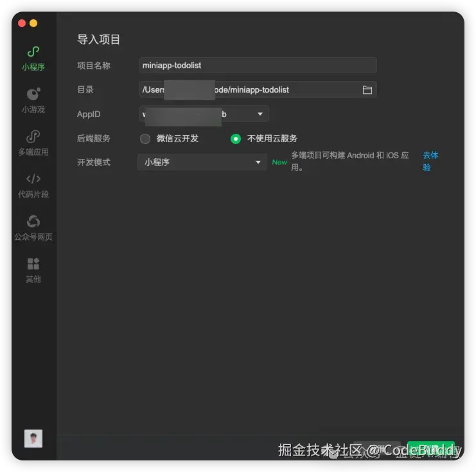
Task: Select the 微信云开发 radio option
Action: pyautogui.click(x=145, y=139)
